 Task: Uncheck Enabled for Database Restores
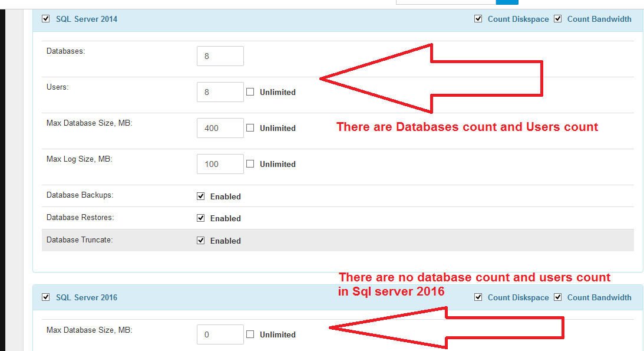[x=200, y=218]
